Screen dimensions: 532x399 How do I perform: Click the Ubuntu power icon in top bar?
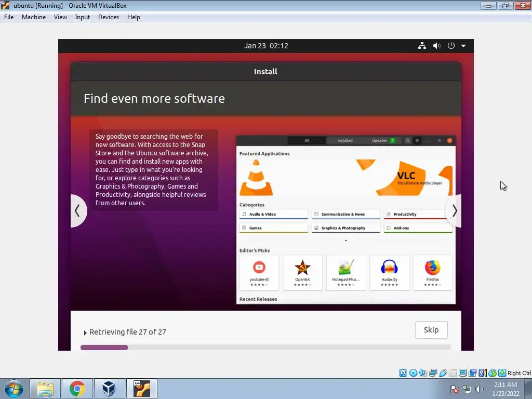pyautogui.click(x=451, y=46)
